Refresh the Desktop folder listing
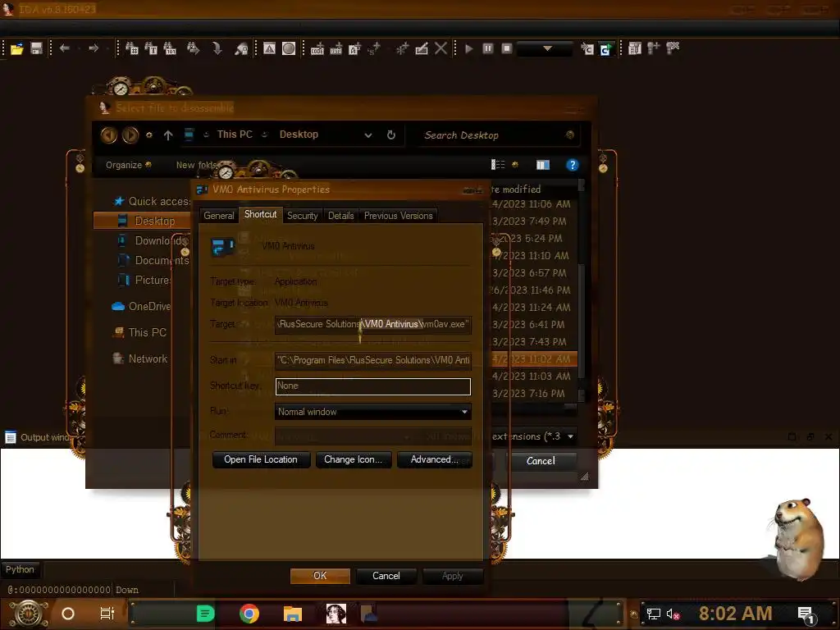The width and height of the screenshot is (840, 630). [391, 135]
